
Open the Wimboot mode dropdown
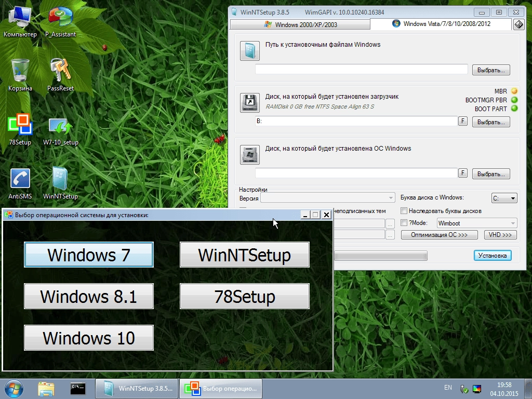(x=477, y=223)
